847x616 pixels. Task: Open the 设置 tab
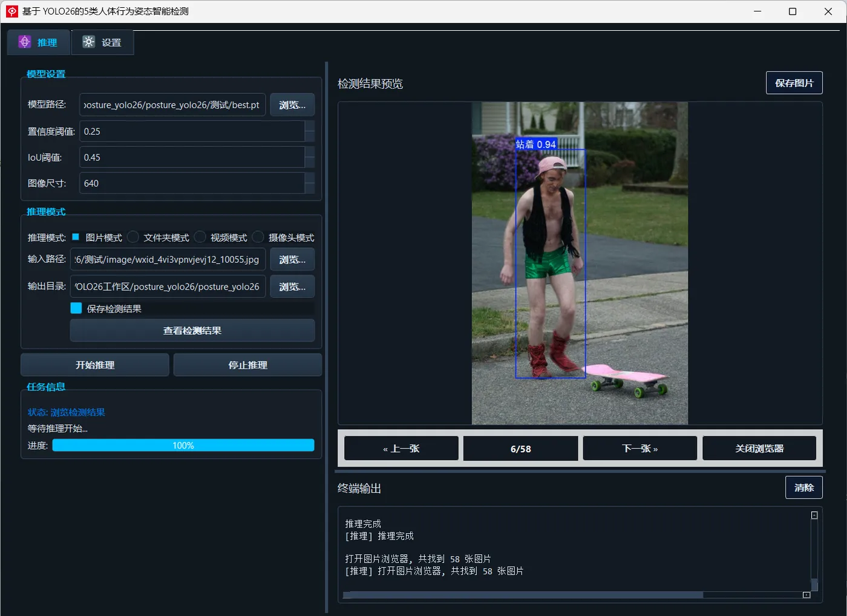click(102, 42)
